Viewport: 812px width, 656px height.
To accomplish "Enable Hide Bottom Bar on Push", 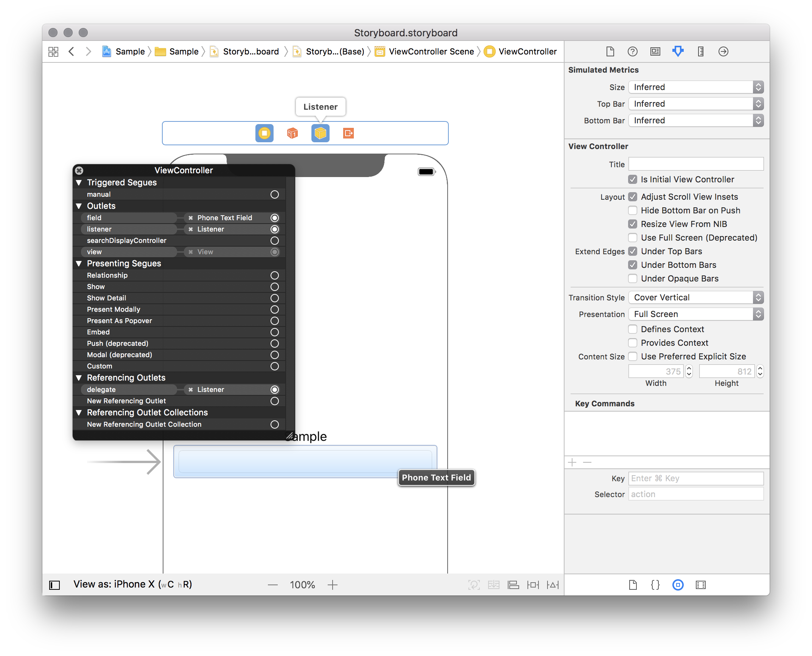I will pyautogui.click(x=632, y=210).
